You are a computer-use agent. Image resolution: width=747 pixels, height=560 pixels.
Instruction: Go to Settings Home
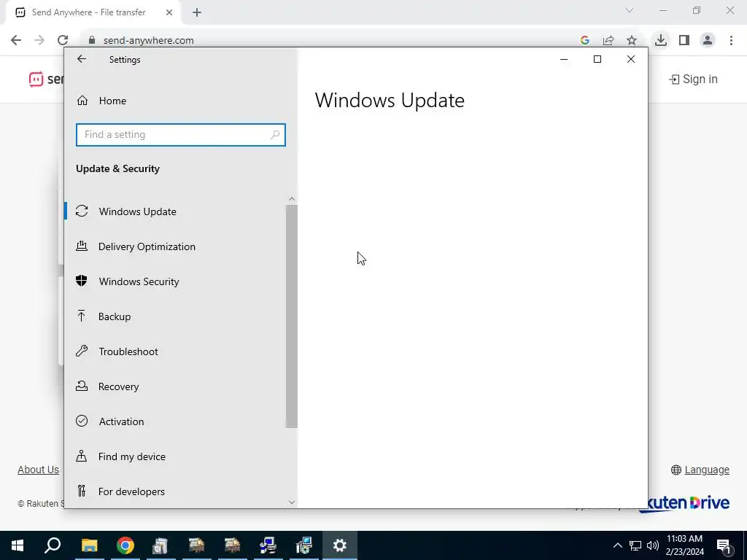point(181,101)
